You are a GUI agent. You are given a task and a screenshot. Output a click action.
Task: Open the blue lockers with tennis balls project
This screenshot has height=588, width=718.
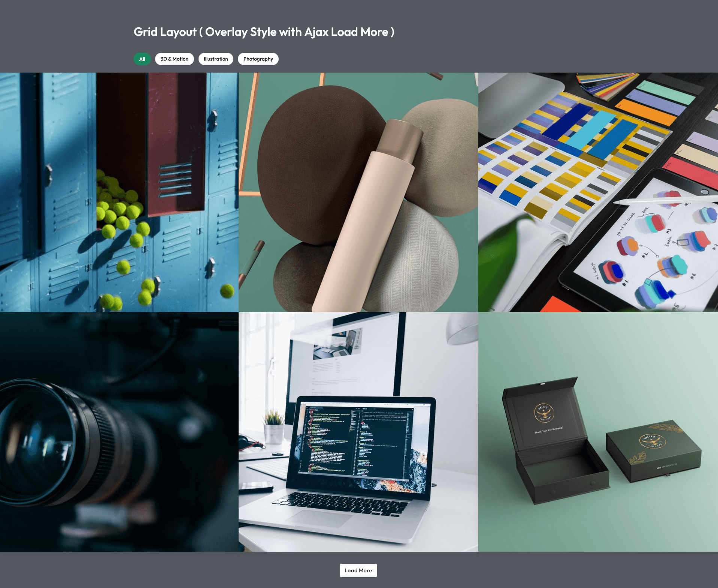tap(119, 192)
